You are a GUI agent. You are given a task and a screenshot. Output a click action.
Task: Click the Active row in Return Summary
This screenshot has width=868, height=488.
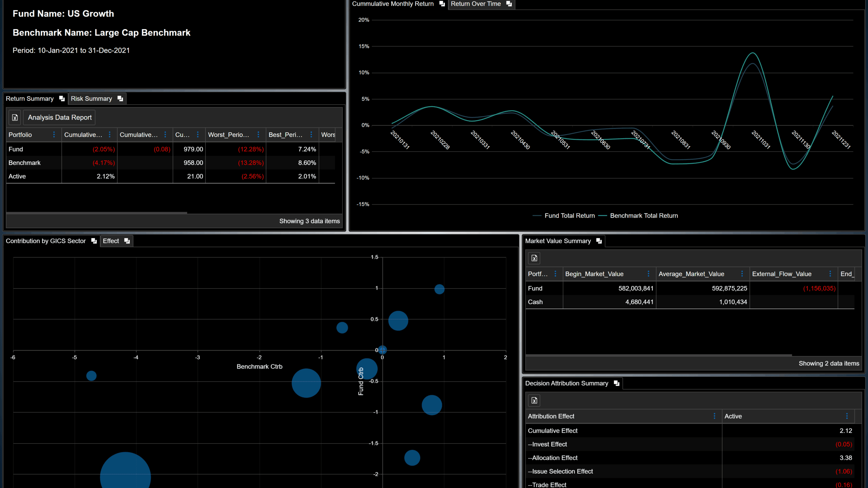click(171, 176)
